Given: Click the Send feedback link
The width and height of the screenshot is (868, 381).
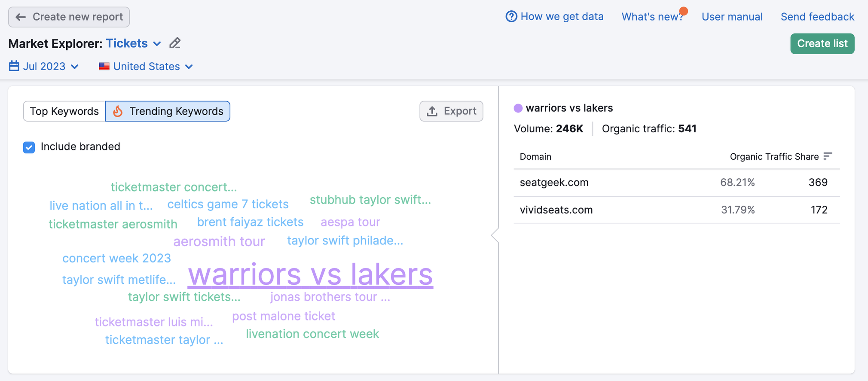Looking at the screenshot, I should click(x=817, y=17).
